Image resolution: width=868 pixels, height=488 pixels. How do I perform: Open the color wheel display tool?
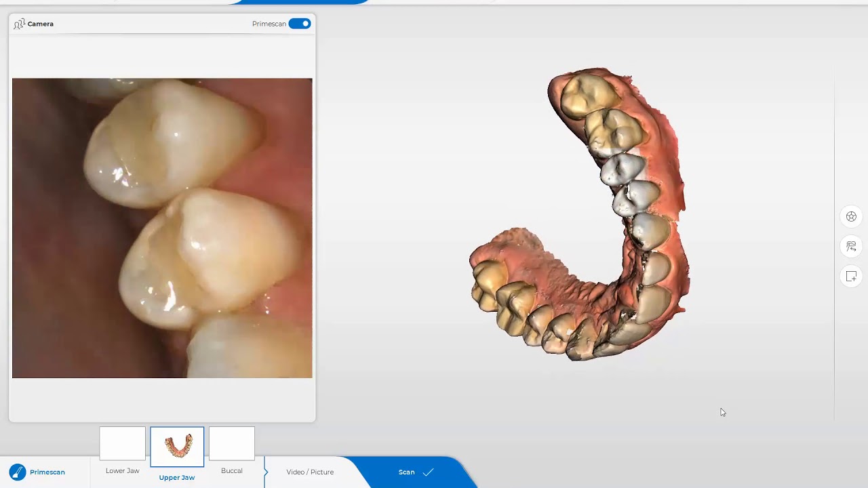coord(851,217)
